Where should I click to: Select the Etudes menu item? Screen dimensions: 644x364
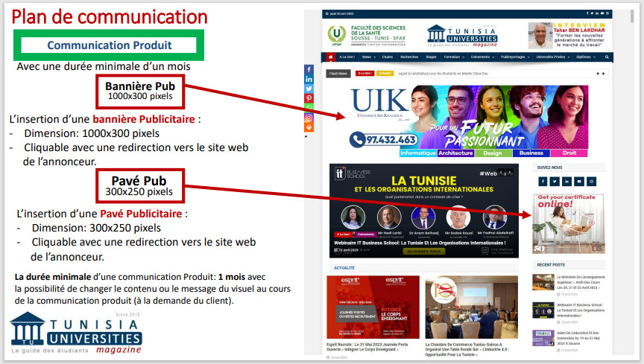click(388, 57)
